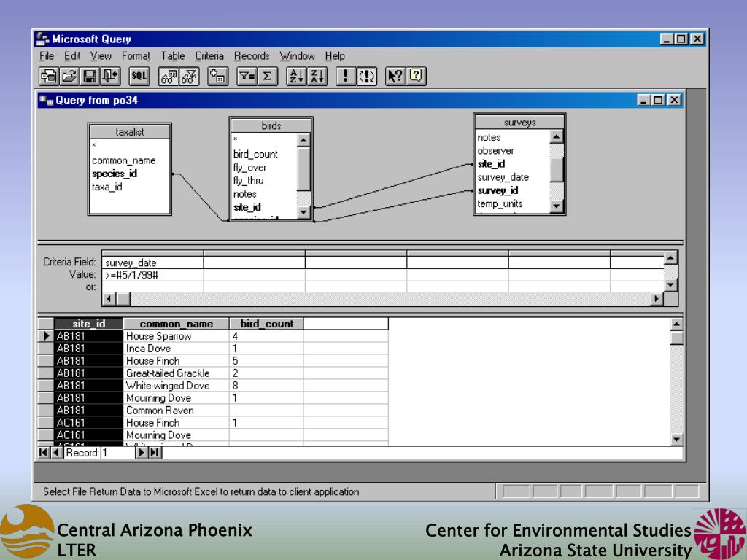
Task: Sort descending with the Z-A icon
Action: 317,76
